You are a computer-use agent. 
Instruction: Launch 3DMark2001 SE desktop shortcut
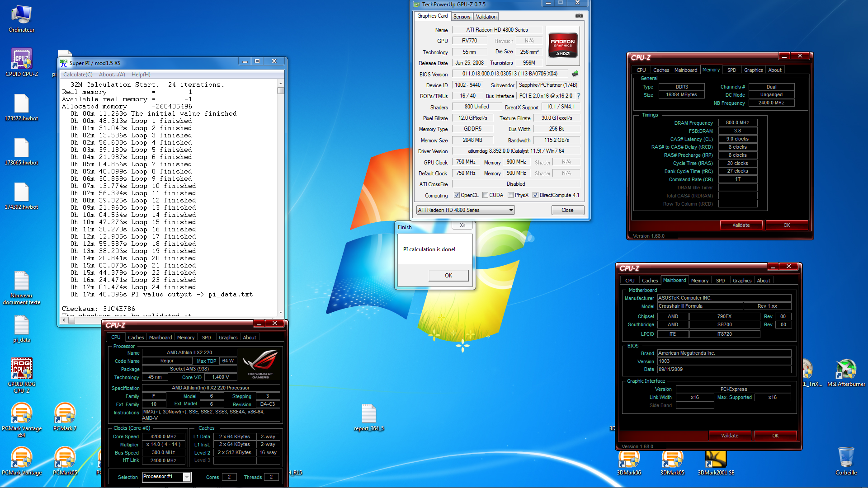pyautogui.click(x=716, y=463)
